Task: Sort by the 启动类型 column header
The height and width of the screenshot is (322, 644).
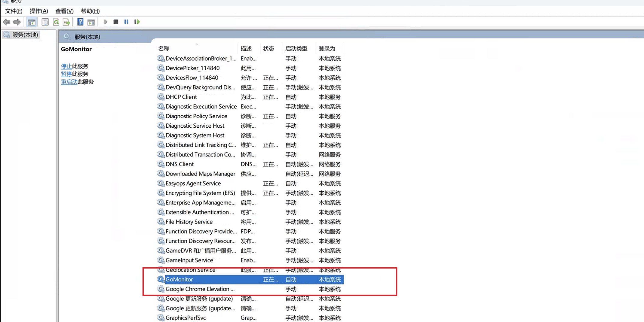Action: point(296,48)
